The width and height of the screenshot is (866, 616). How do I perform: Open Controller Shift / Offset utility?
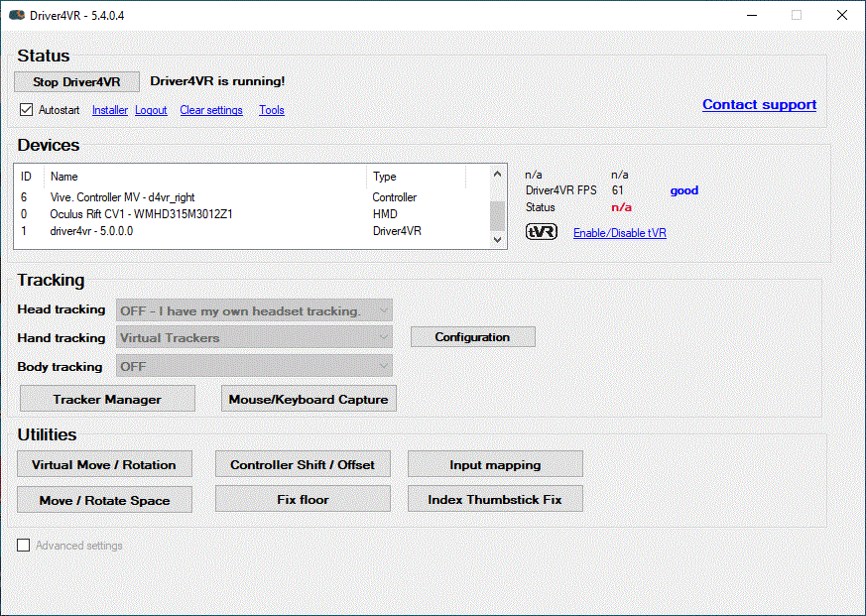[303, 464]
